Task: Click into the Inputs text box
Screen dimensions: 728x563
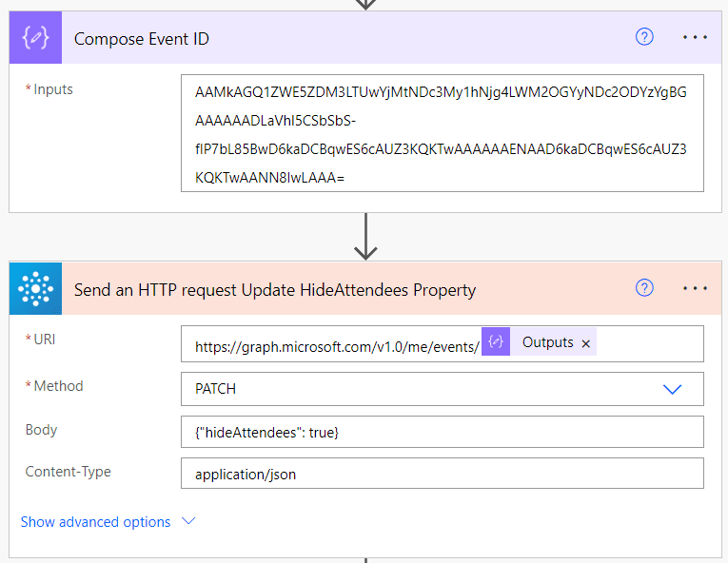Action: tap(442, 133)
